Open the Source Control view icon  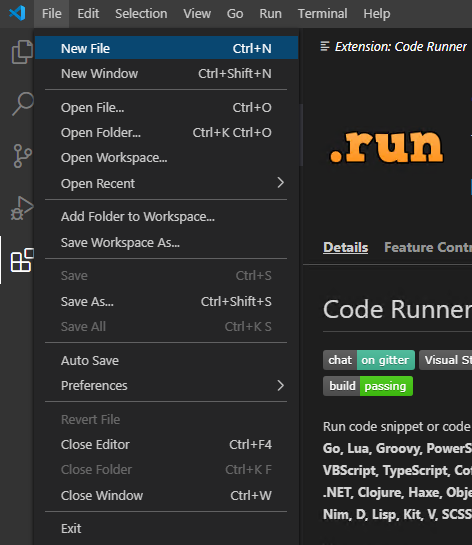coord(23,156)
